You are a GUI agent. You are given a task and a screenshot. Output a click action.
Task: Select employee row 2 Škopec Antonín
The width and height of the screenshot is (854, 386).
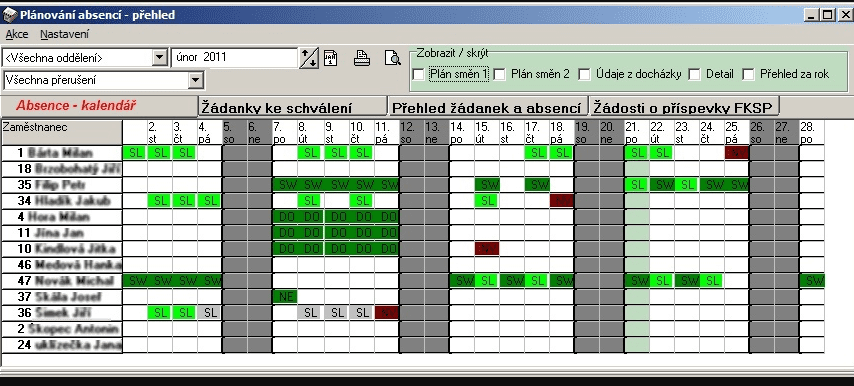tap(62, 329)
